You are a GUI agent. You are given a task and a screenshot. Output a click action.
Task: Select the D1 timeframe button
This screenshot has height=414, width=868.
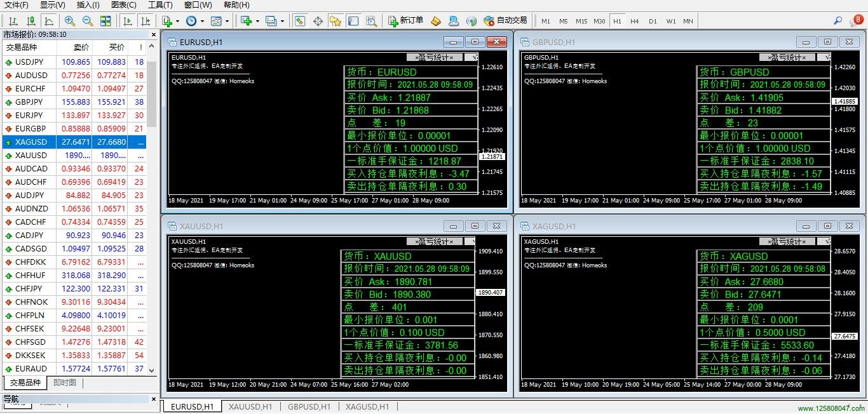pyautogui.click(x=653, y=21)
